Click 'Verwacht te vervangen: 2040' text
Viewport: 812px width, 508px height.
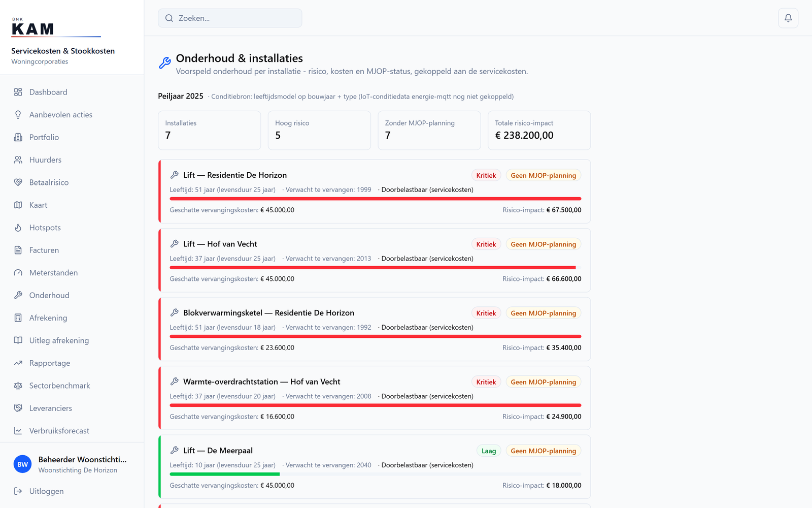click(x=328, y=465)
